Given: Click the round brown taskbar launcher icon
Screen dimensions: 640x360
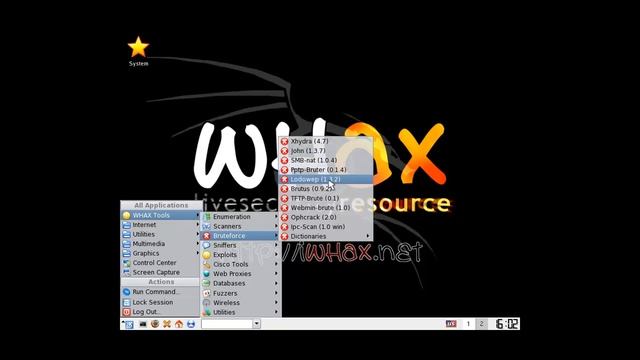Looking at the screenshot, I should coord(155,324).
